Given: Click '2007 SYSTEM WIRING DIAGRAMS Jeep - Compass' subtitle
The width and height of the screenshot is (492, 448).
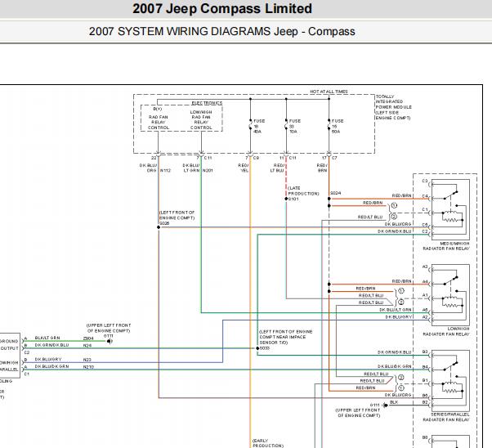Looking at the screenshot, I should click(221, 31).
